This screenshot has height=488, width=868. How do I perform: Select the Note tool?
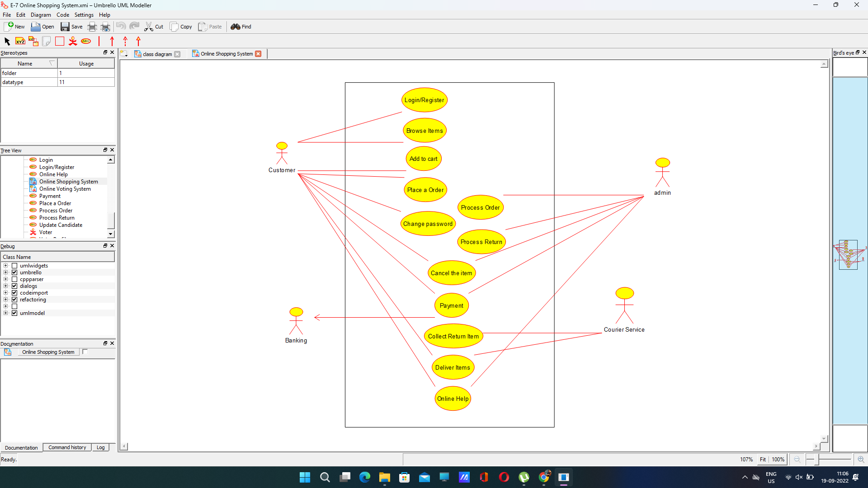tap(46, 41)
